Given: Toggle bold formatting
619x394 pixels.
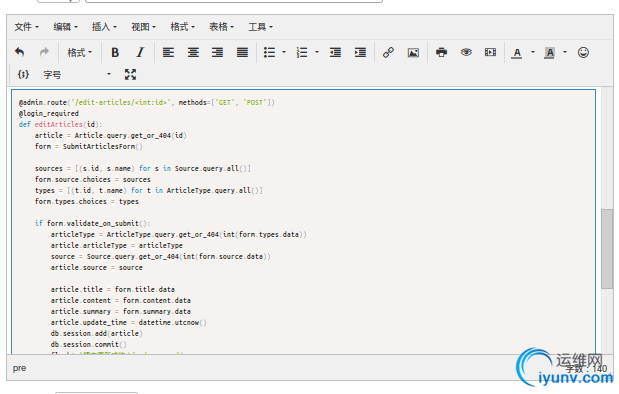Looking at the screenshot, I should 115,53.
